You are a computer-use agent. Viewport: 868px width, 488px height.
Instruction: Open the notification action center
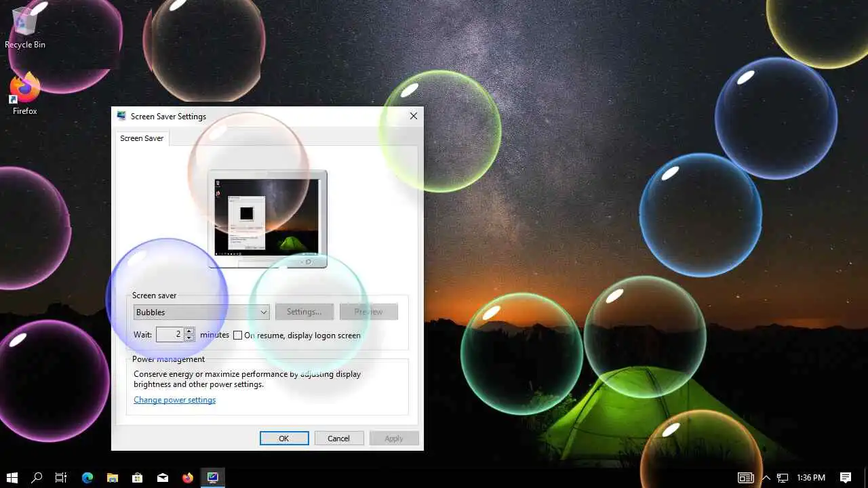(x=846, y=478)
